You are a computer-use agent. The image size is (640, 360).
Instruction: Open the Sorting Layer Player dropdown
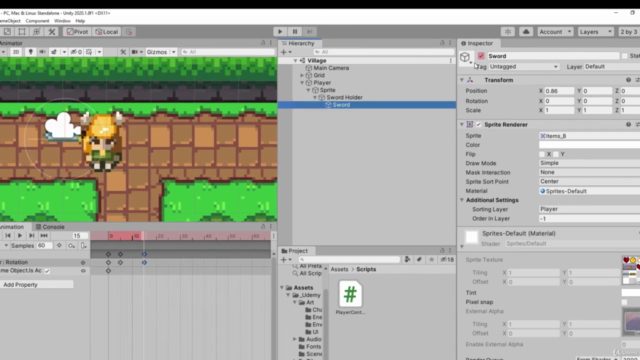coord(589,209)
